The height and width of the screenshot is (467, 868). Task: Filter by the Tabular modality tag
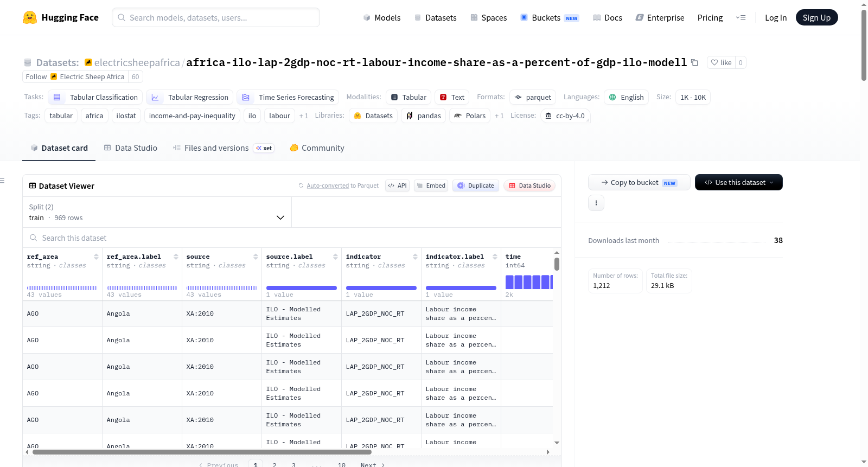pos(409,97)
